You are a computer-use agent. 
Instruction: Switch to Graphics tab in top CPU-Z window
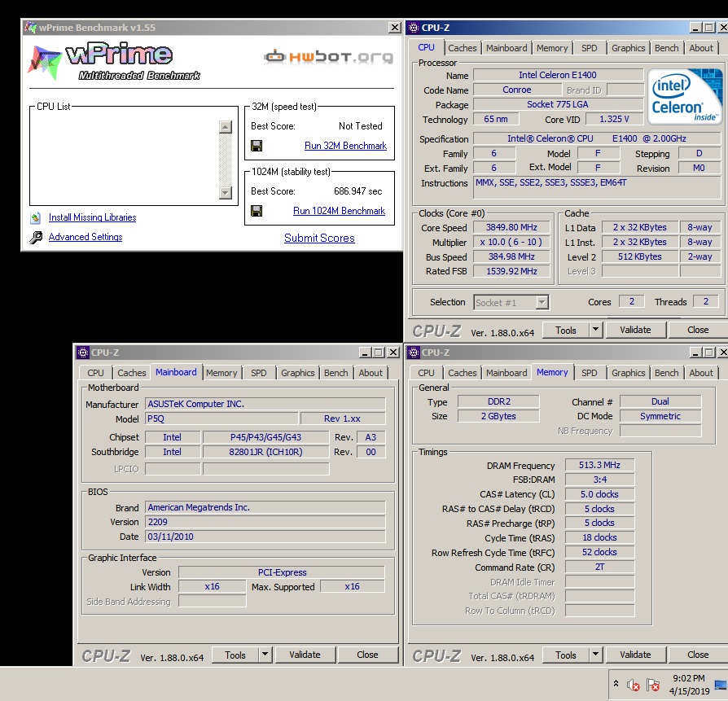click(x=628, y=48)
